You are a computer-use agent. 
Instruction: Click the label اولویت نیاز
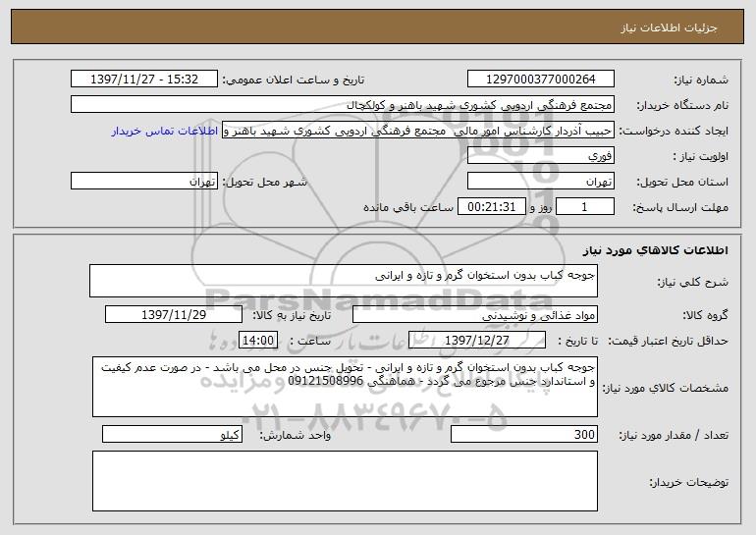(701, 157)
